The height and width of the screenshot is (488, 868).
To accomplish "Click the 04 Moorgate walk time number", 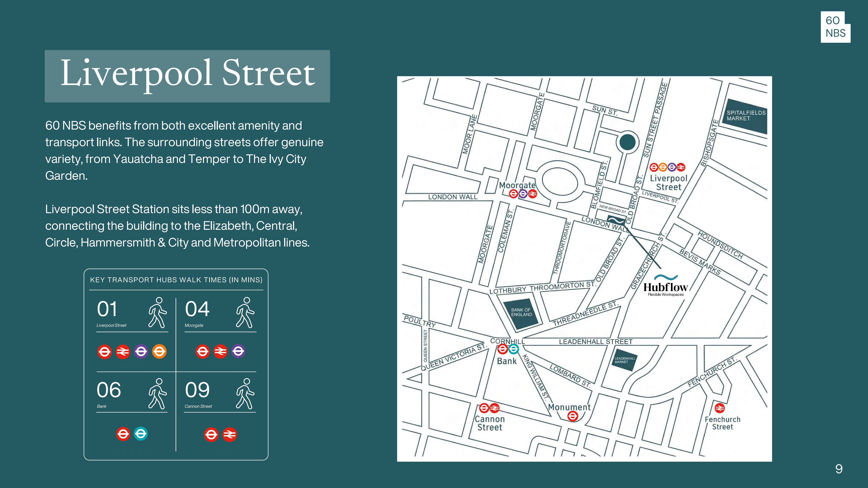I will [197, 309].
